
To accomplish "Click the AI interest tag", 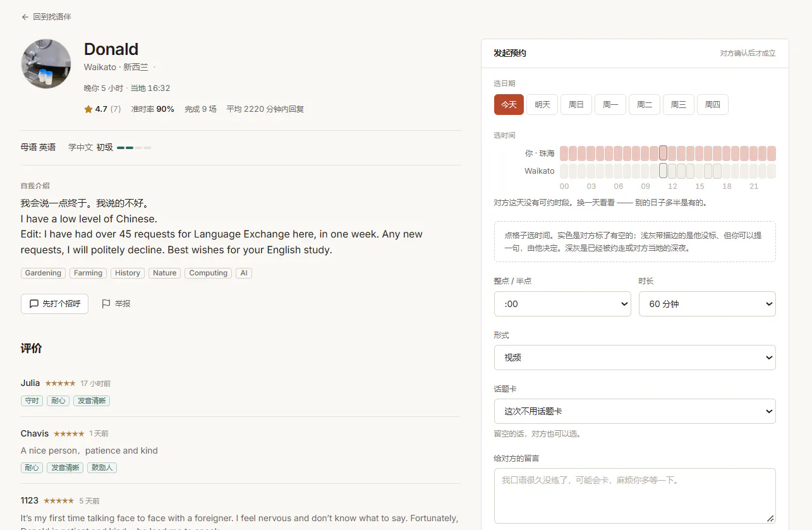I will click(x=244, y=273).
